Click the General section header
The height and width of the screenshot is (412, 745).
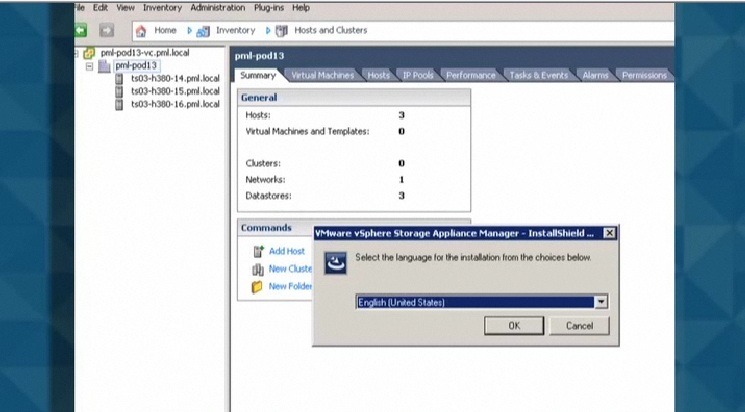(354, 97)
